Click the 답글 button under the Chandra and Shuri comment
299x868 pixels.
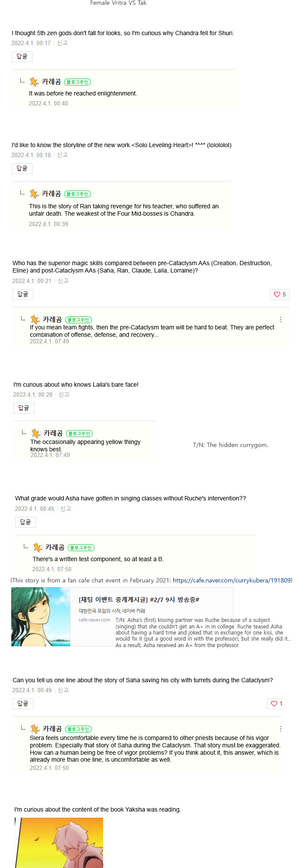point(22,56)
